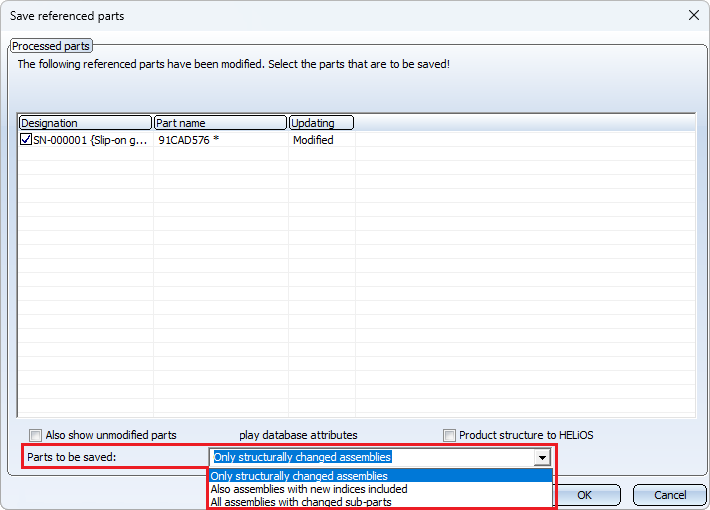This screenshot has height=510, width=710.
Task: Click the Updating column header
Action: point(321,123)
